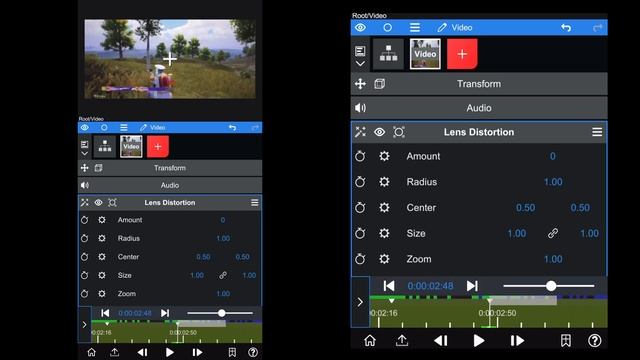Click the right timeline playhead marker
This screenshot has height=360, width=640.
[x=489, y=302]
